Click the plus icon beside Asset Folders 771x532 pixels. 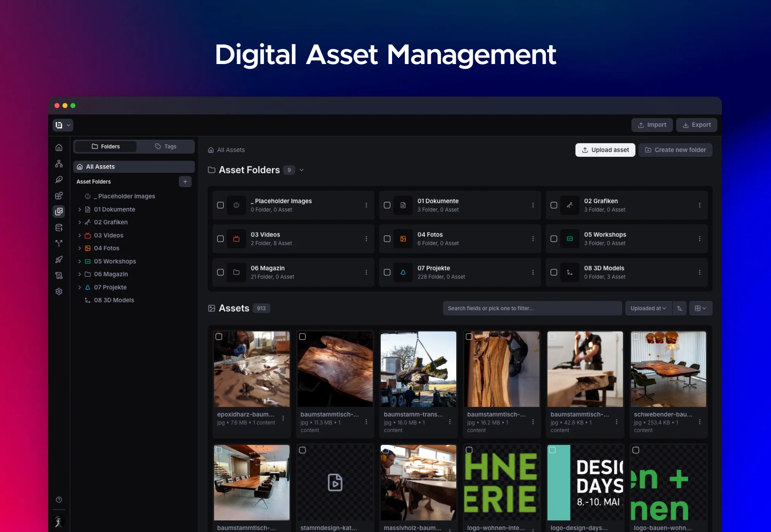tap(185, 182)
